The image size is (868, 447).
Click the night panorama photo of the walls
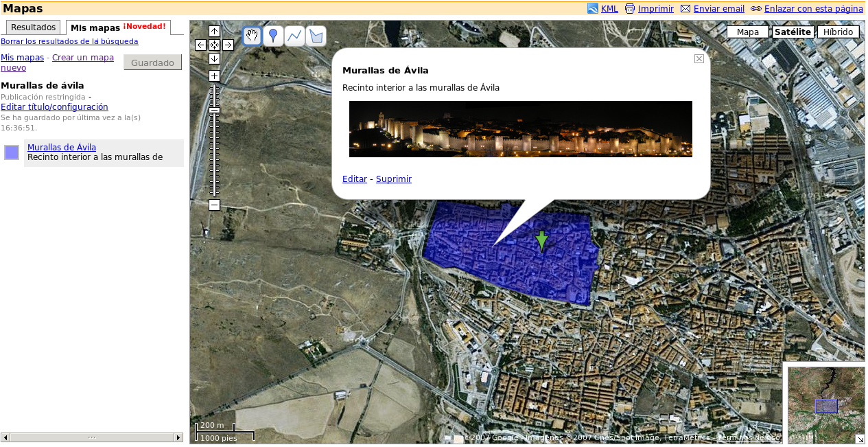(x=520, y=129)
